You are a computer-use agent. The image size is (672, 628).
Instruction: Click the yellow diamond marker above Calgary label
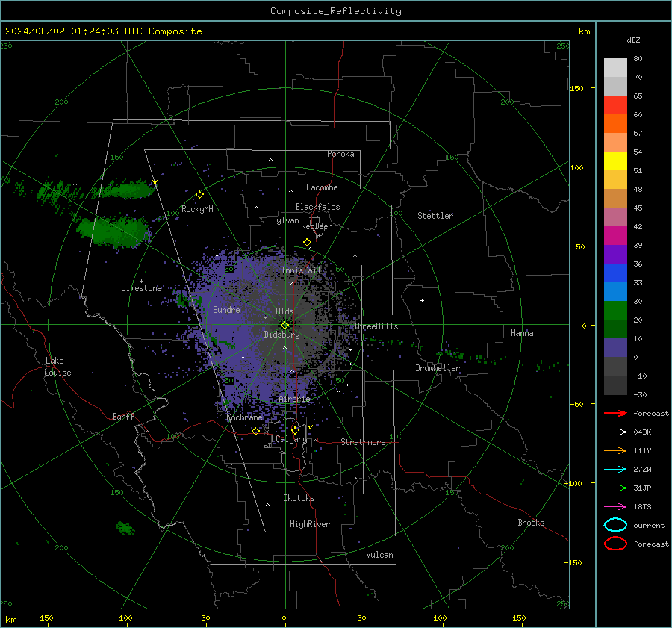coord(295,430)
